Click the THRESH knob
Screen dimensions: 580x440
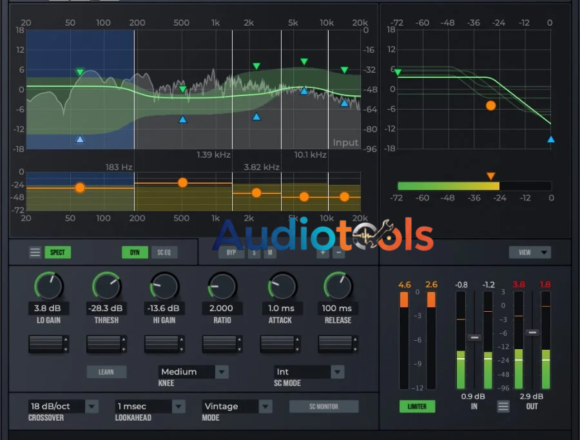click(x=107, y=286)
